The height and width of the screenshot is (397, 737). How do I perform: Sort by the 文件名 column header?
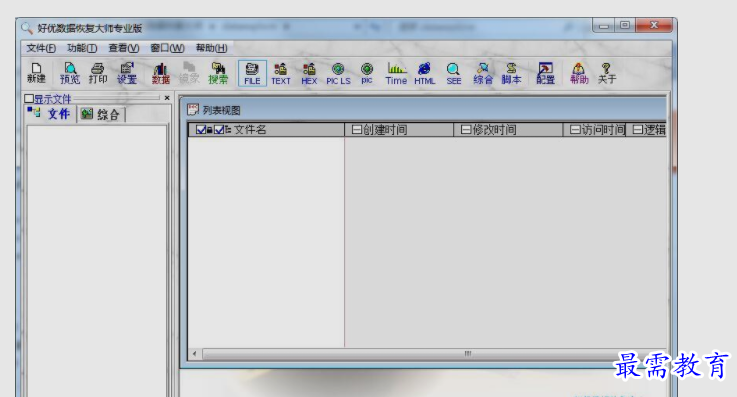coord(266,130)
